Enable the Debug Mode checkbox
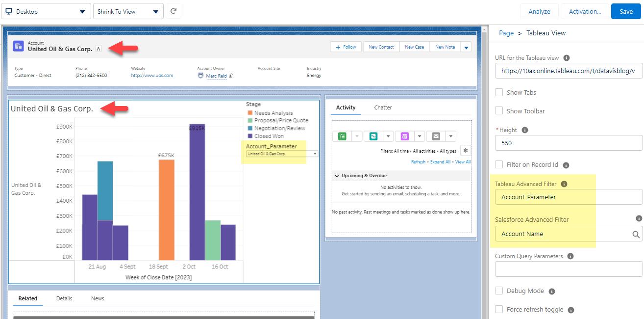The width and height of the screenshot is (644, 319). pyautogui.click(x=499, y=291)
